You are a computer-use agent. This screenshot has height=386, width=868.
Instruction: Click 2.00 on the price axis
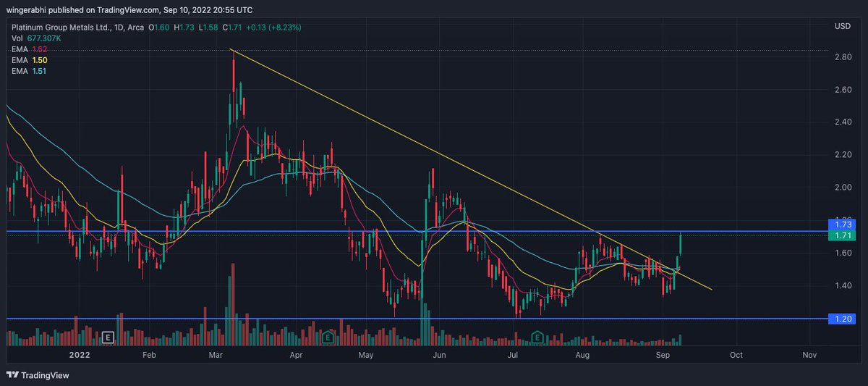point(841,188)
